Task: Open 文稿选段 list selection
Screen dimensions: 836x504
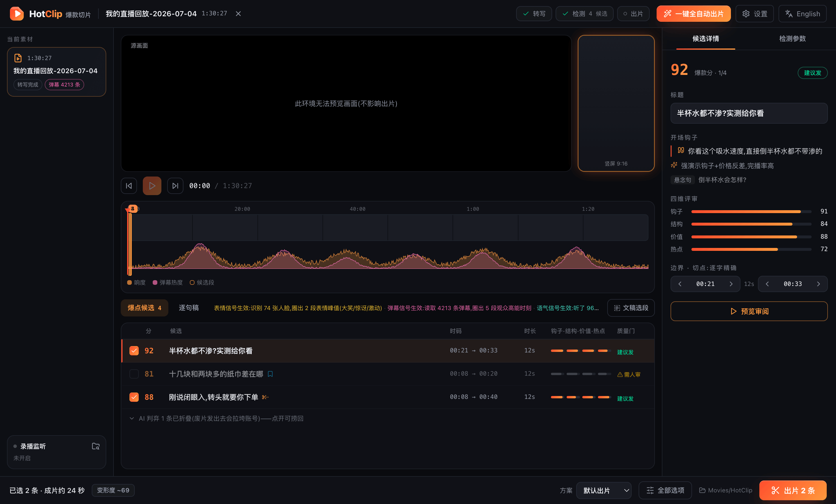Action: [631, 308]
